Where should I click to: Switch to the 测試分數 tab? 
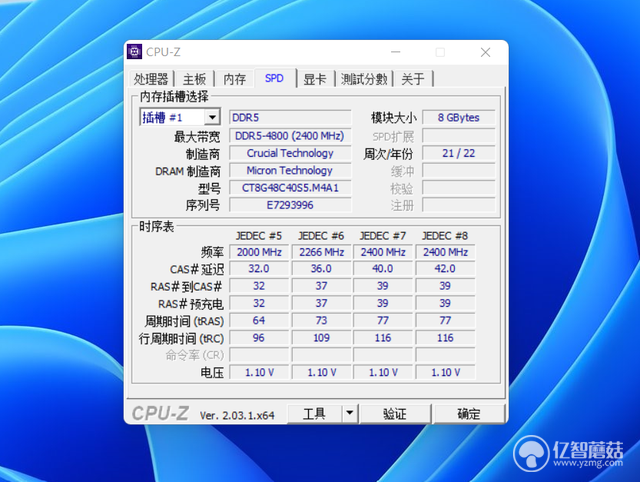pos(364,79)
